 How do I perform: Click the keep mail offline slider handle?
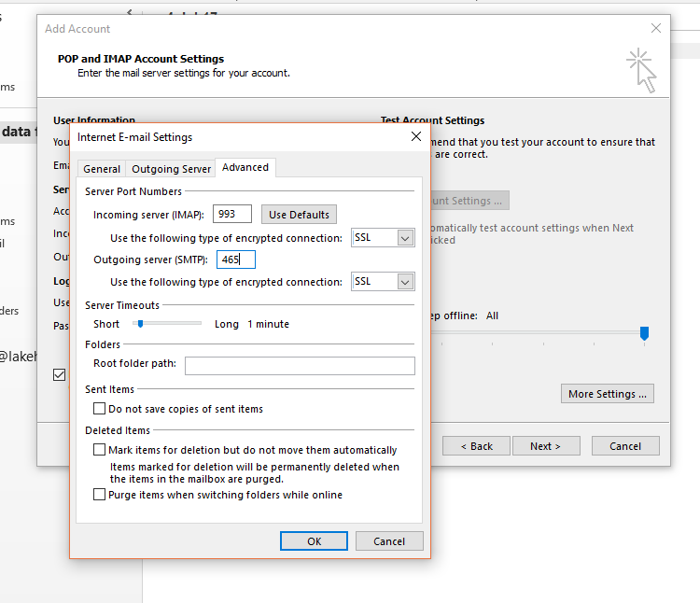click(x=644, y=333)
